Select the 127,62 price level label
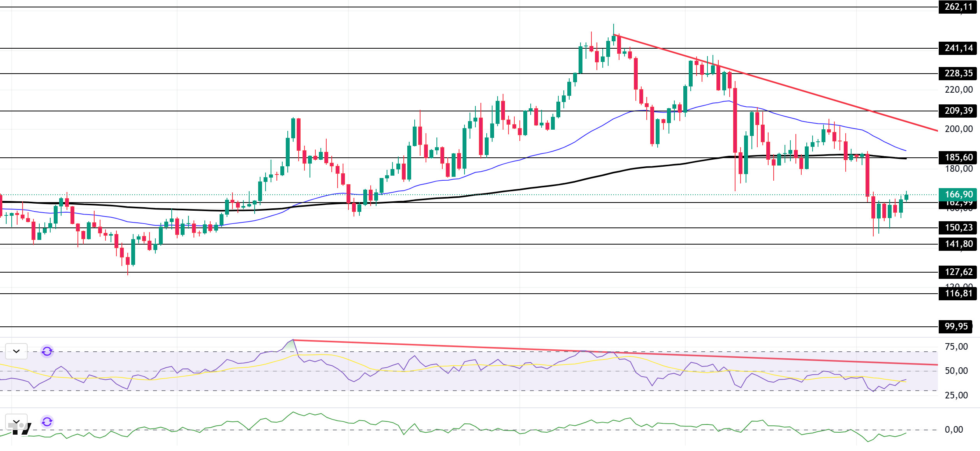This screenshot has height=451, width=980. click(958, 272)
